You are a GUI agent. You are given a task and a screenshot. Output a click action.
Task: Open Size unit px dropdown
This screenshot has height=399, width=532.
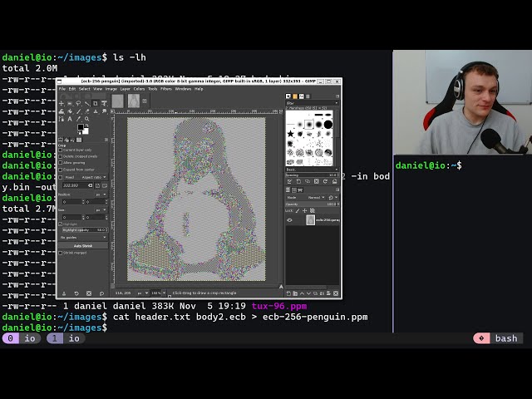point(101,210)
